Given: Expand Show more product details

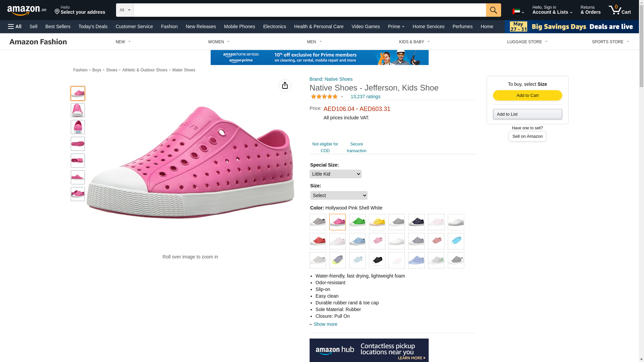Looking at the screenshot, I should [325, 324].
